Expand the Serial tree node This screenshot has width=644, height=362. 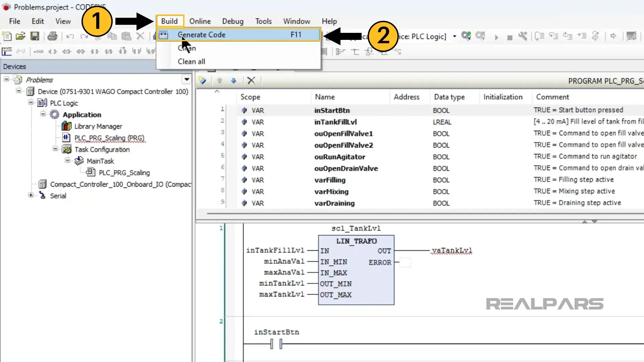click(x=31, y=195)
